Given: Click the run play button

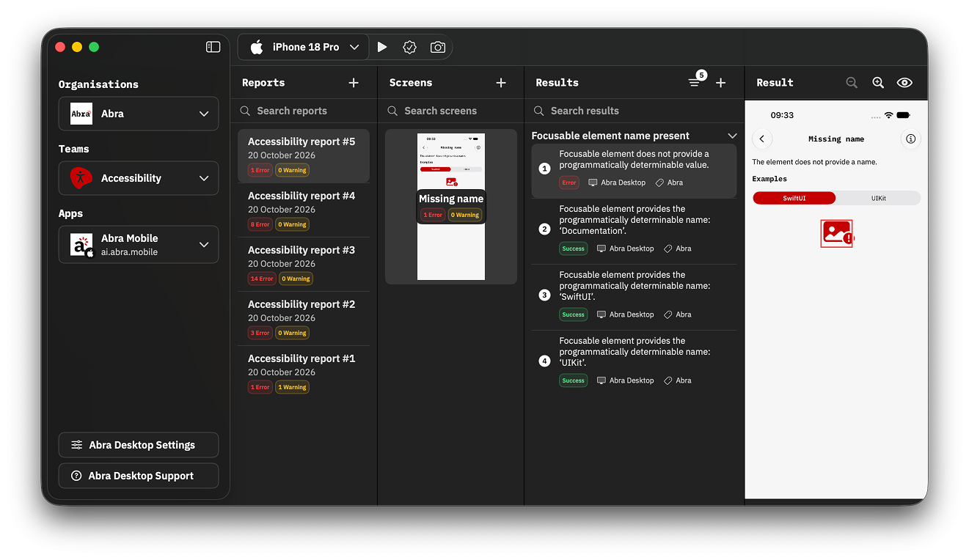Looking at the screenshot, I should click(382, 47).
